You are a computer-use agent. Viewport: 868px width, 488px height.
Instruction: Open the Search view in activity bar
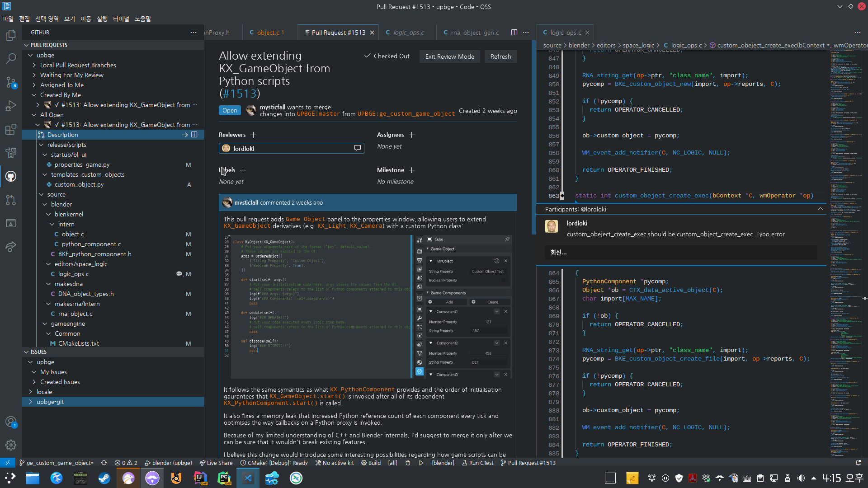point(11,59)
